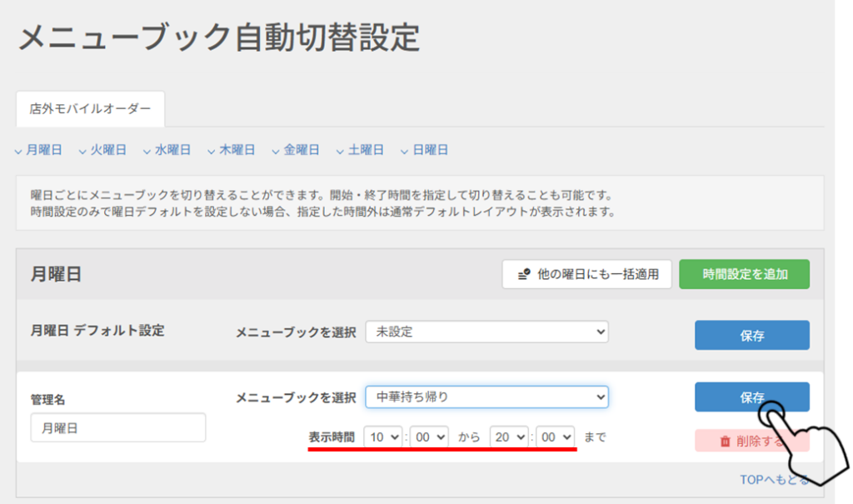Jump to 木曜日 section link
Image resolution: width=853 pixels, height=504 pixels.
click(x=236, y=150)
